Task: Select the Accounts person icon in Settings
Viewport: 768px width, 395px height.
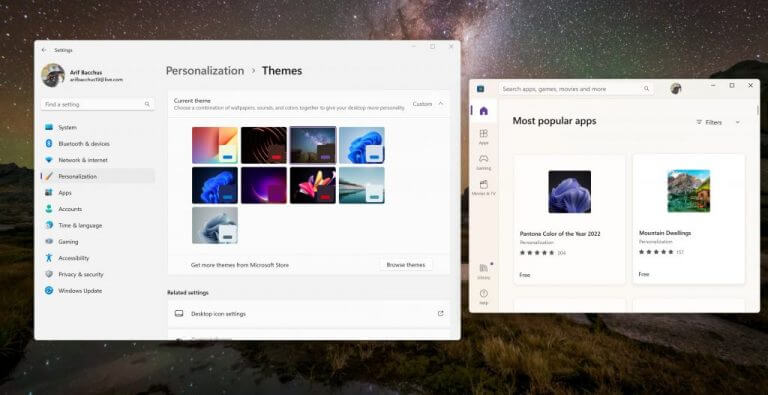Action: click(x=49, y=209)
